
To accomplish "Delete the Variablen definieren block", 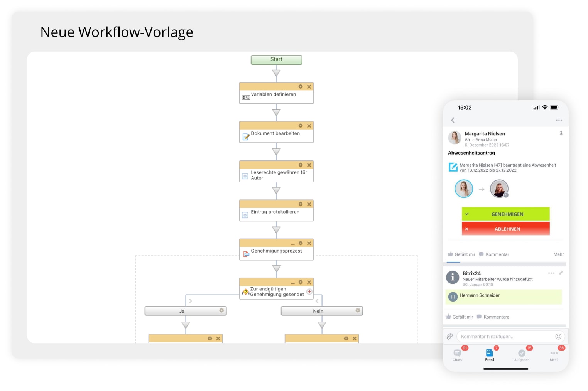I will point(309,87).
